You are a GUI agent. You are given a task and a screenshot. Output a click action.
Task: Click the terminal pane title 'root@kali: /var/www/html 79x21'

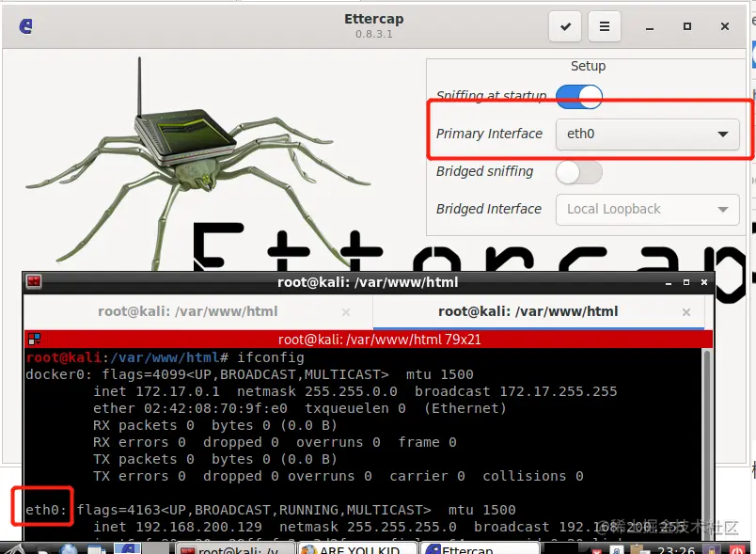pyautogui.click(x=379, y=340)
